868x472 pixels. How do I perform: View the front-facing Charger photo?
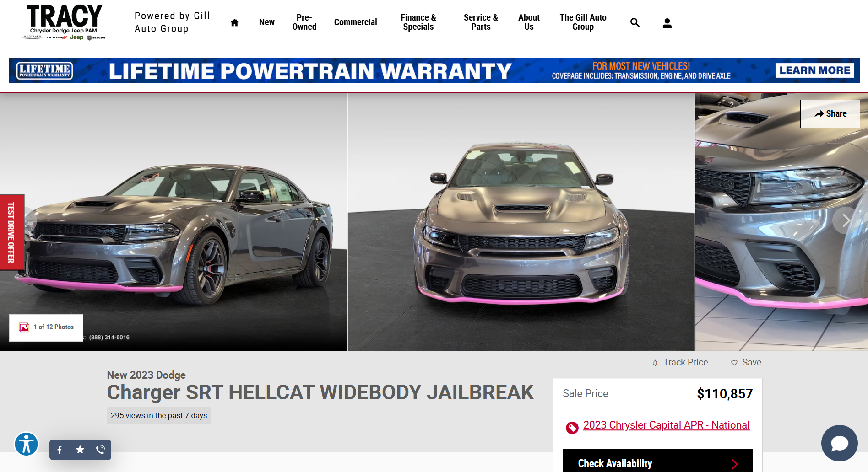click(521, 222)
